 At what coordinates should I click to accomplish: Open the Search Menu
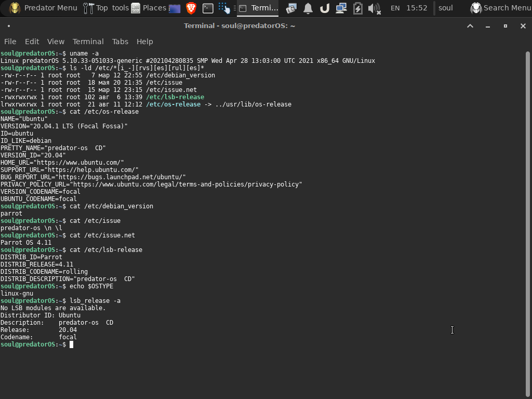(501, 8)
